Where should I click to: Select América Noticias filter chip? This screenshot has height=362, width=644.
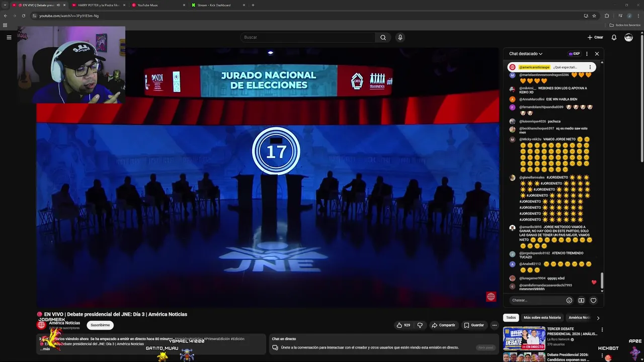[x=579, y=318]
